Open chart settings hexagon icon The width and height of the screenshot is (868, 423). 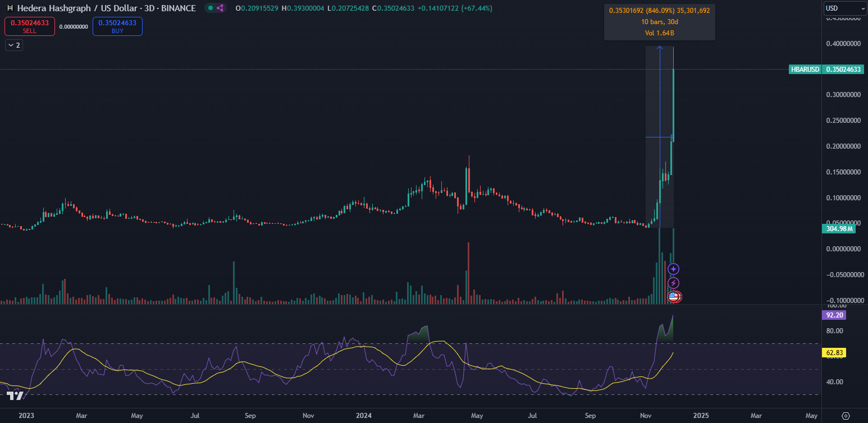(846, 416)
